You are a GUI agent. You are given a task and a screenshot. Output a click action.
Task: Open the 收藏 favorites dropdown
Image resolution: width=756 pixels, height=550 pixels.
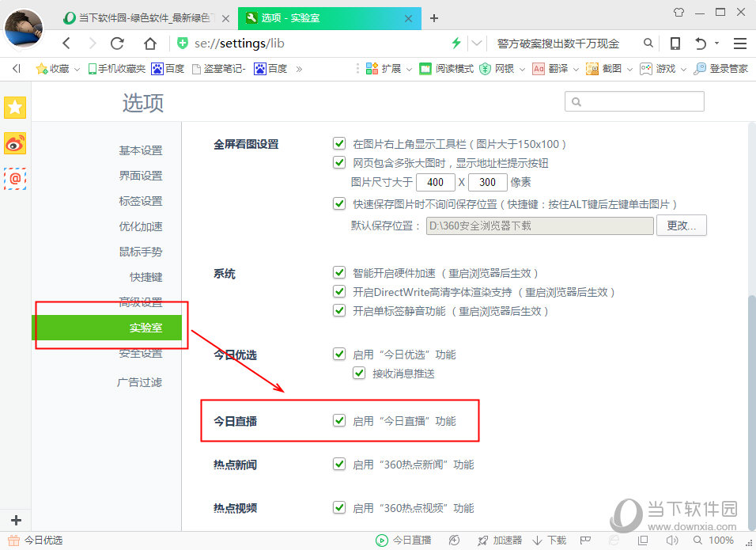[x=54, y=69]
